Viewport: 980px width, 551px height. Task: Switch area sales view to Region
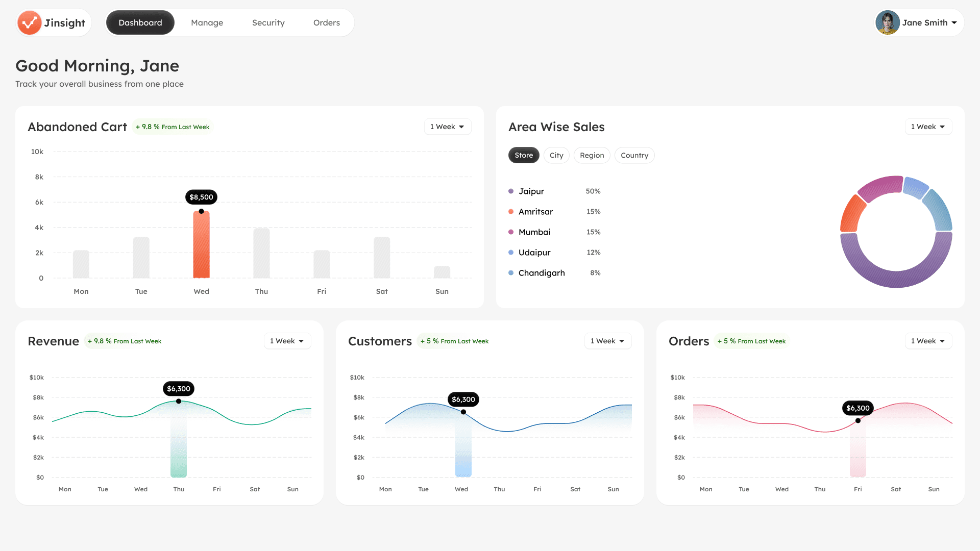point(592,155)
